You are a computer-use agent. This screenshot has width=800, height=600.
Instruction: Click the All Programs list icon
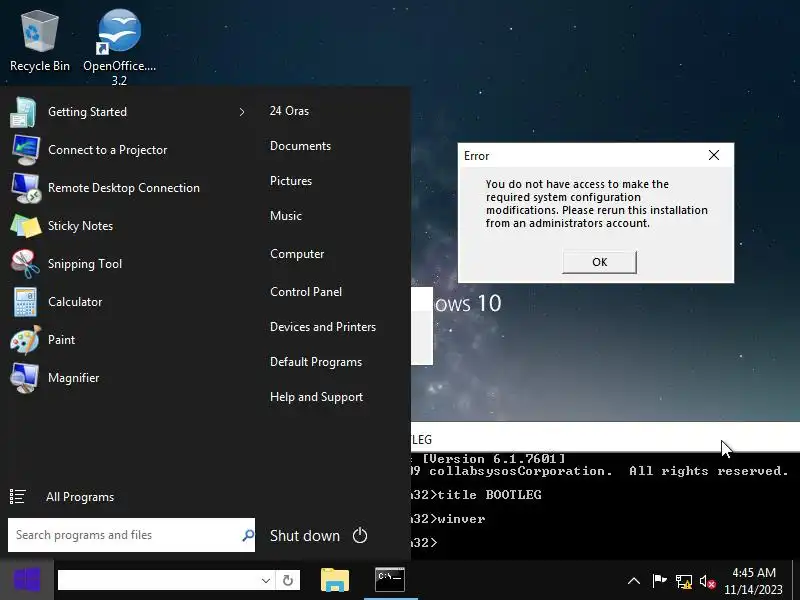17,496
